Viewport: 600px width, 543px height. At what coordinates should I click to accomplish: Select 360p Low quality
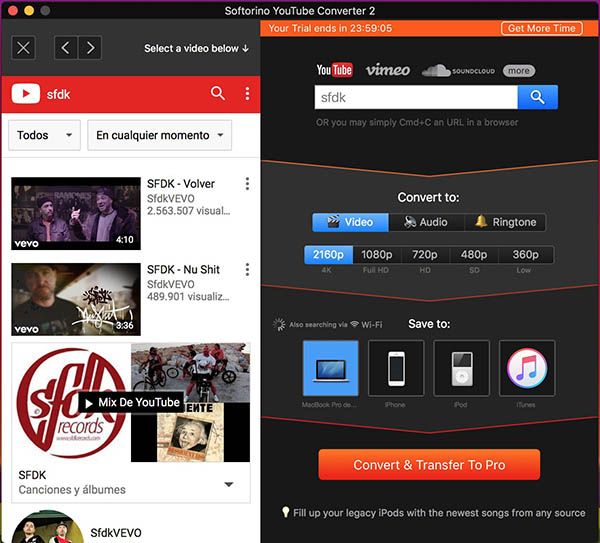(x=525, y=255)
